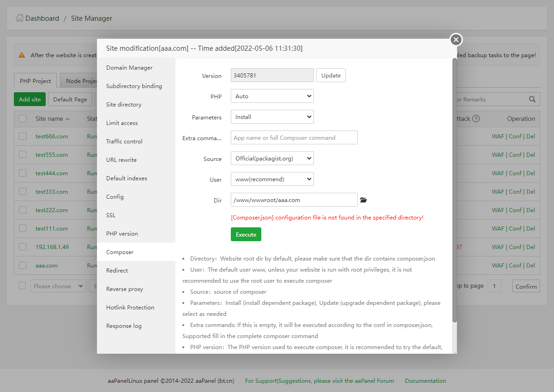Click the Extra command input field
Viewport: 554px width, 392px height.
pyautogui.click(x=294, y=137)
